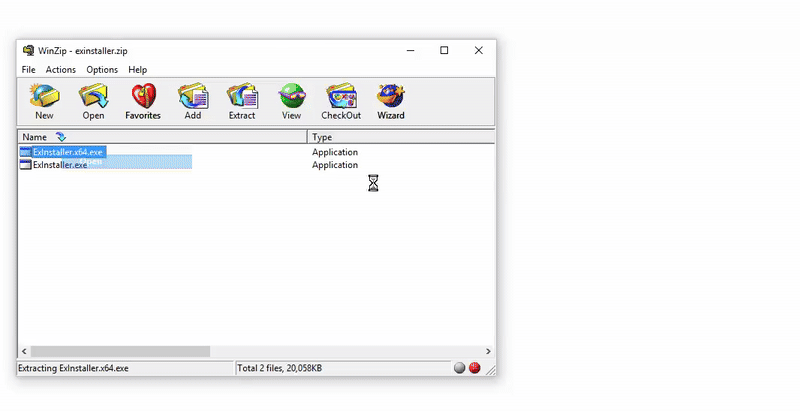The image size is (800, 411).
Task: Sort the list by the Name column header
Action: pos(35,137)
